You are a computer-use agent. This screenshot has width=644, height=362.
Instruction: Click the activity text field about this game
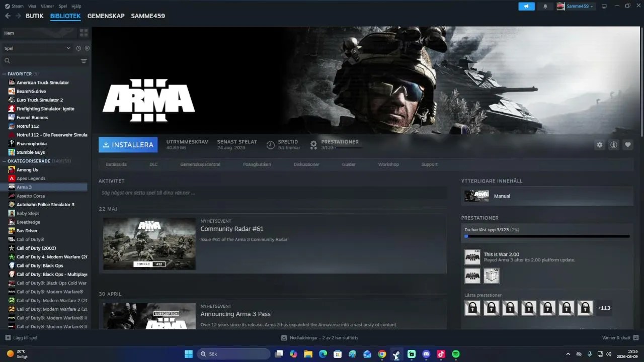273,193
